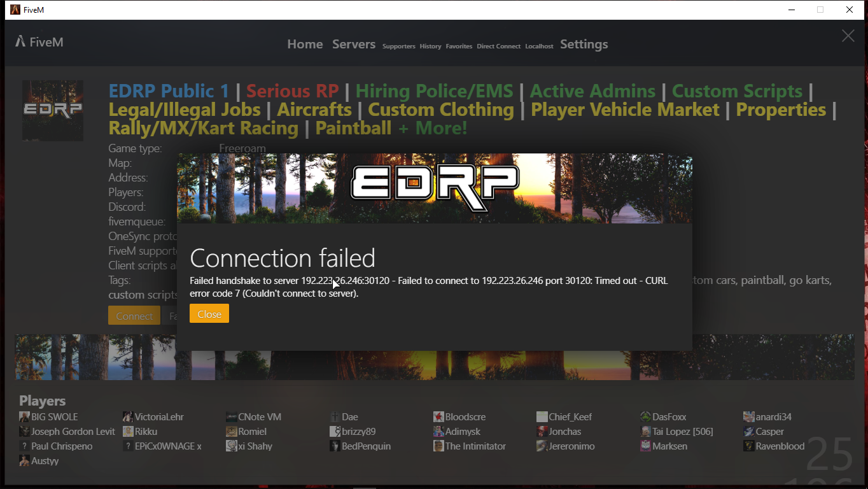This screenshot has width=868, height=489.
Task: Open the Servers tab
Action: 354,45
